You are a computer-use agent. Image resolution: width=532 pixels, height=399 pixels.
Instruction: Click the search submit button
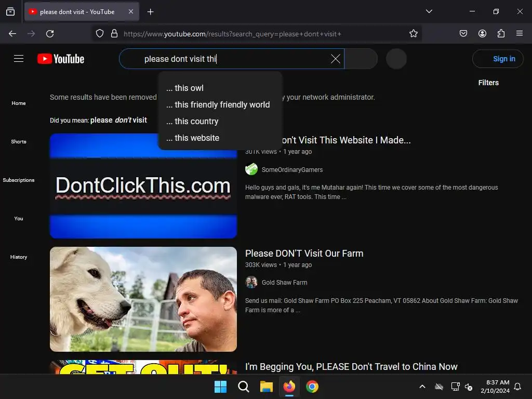pos(361,59)
